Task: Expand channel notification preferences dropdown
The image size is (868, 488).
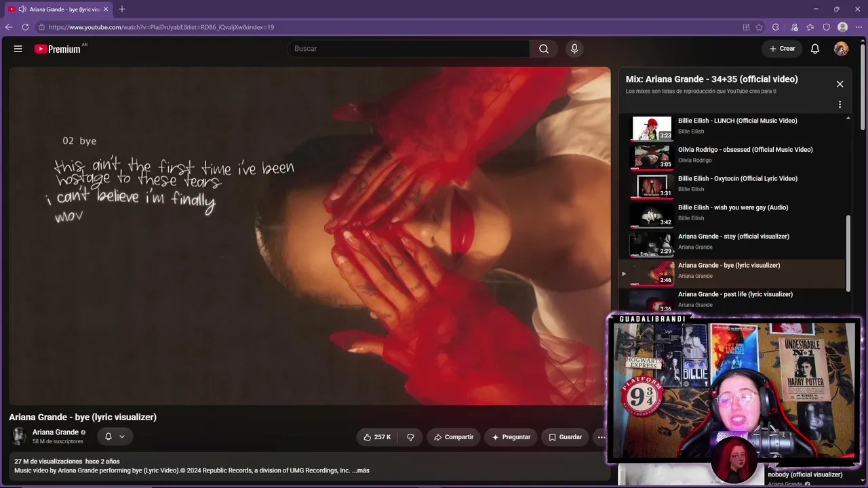Action: point(115,436)
